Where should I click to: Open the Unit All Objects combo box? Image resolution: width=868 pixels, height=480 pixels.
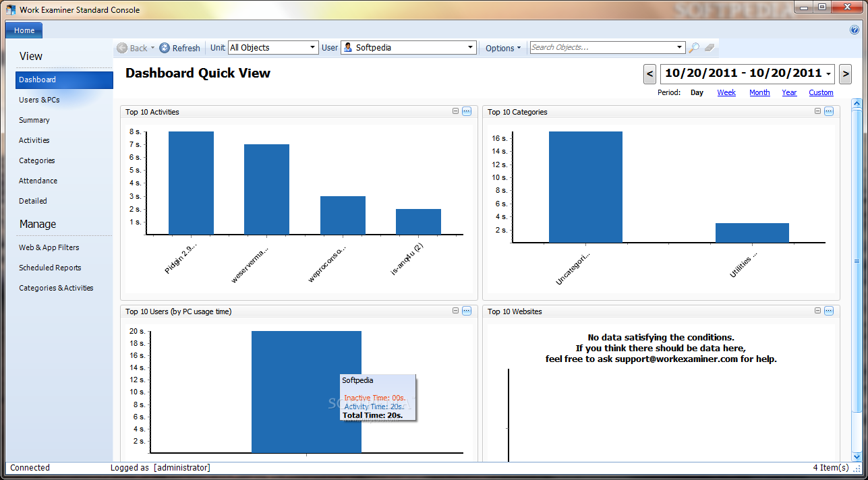pyautogui.click(x=273, y=48)
